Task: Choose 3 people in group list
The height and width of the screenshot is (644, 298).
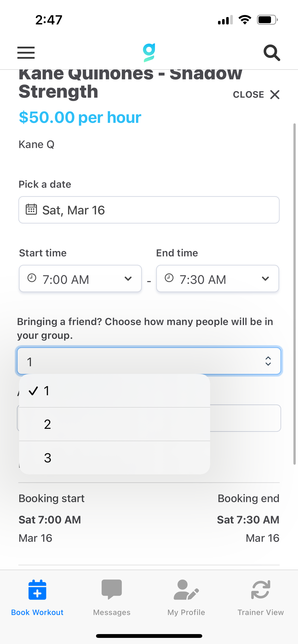Action: (115, 458)
